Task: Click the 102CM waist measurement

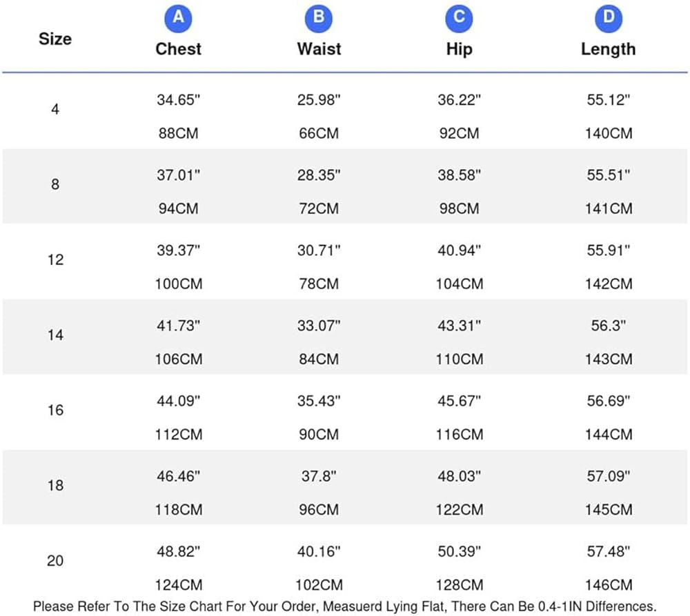Action: [319, 585]
